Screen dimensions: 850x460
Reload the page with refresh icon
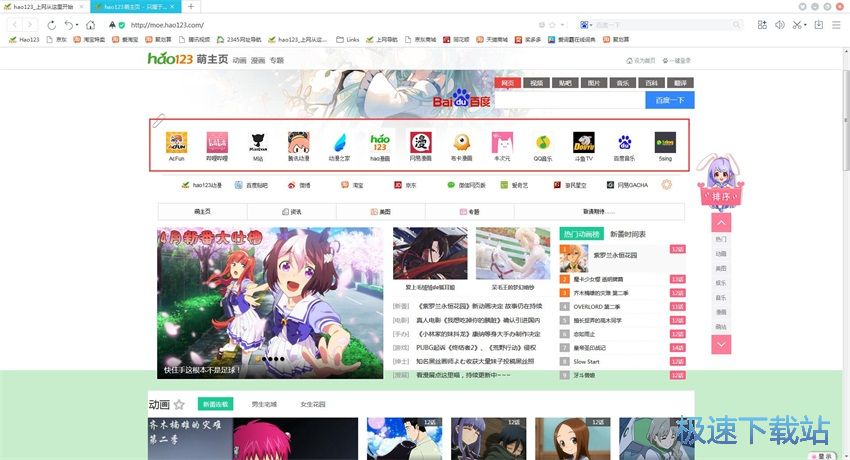pyautogui.click(x=51, y=25)
